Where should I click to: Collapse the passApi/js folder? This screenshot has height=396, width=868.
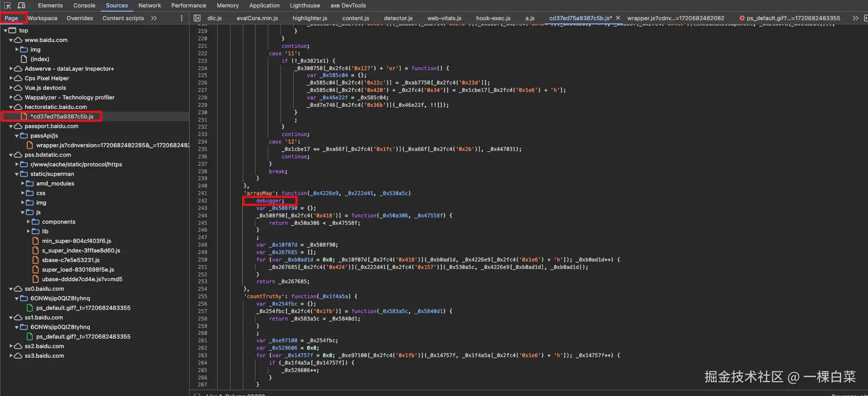point(17,136)
